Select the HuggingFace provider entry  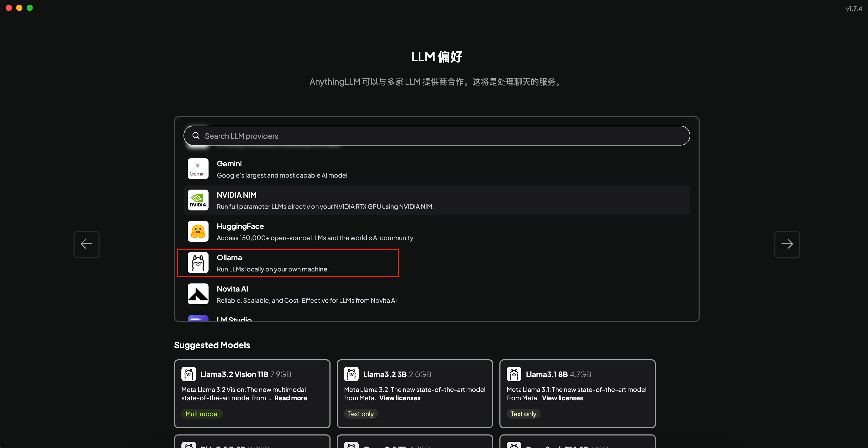point(315,232)
